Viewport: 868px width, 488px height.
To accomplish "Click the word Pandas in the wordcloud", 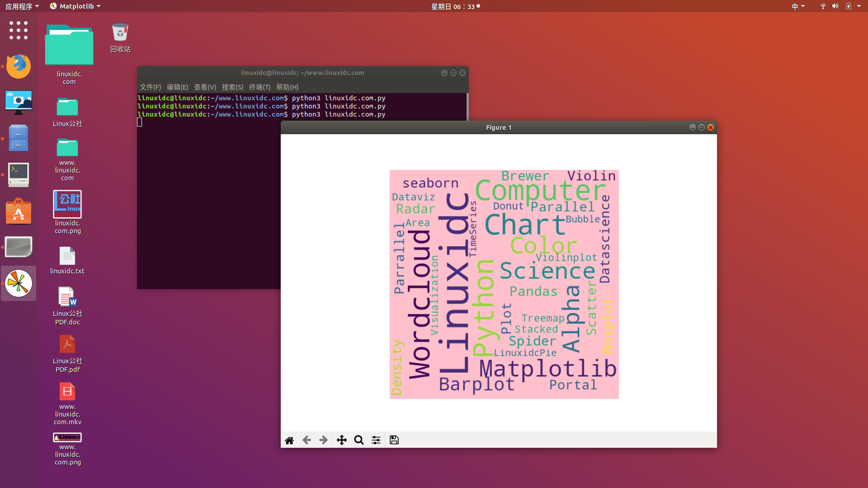I will (x=533, y=291).
